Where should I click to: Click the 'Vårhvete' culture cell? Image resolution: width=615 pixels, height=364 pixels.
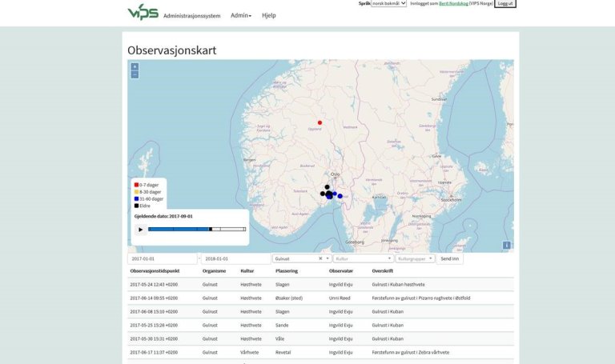250,352
